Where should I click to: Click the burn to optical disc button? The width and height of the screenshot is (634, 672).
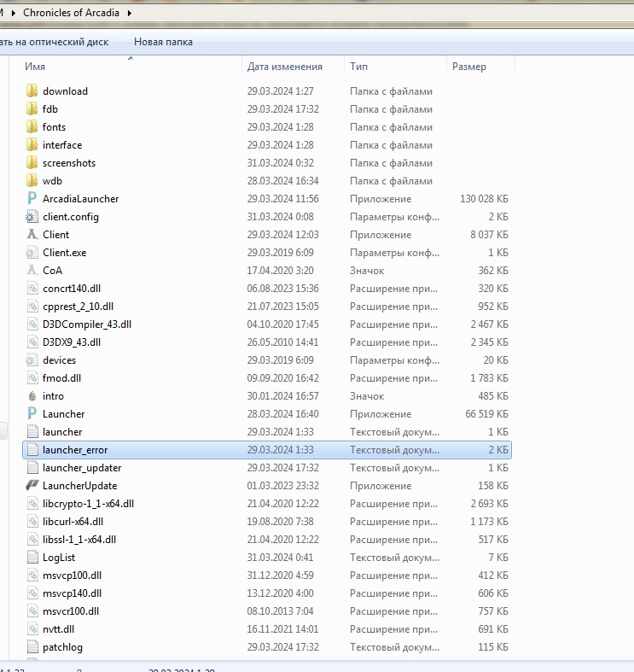point(54,42)
